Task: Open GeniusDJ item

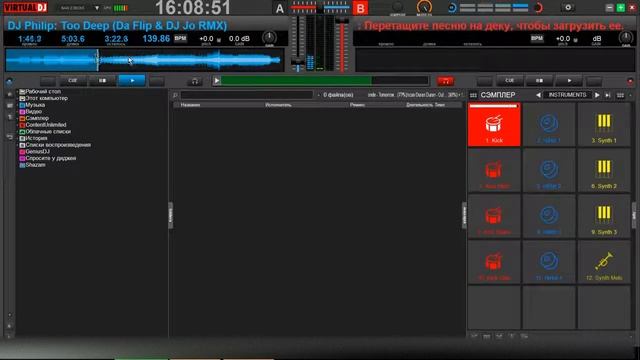Action: click(x=34, y=151)
